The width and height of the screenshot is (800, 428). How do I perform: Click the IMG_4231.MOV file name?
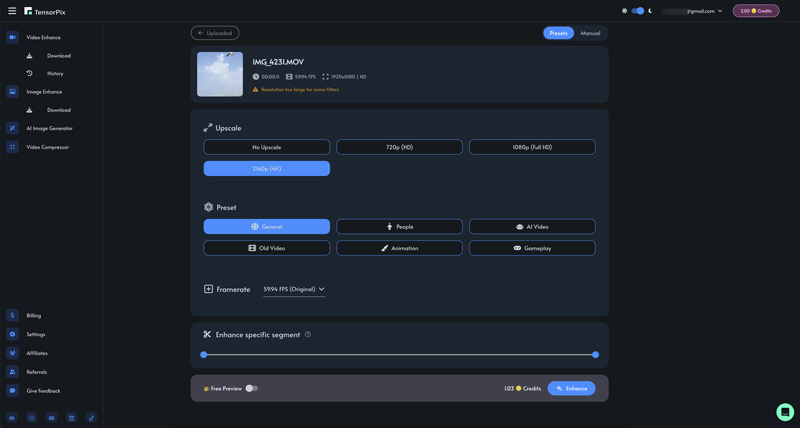(278, 62)
